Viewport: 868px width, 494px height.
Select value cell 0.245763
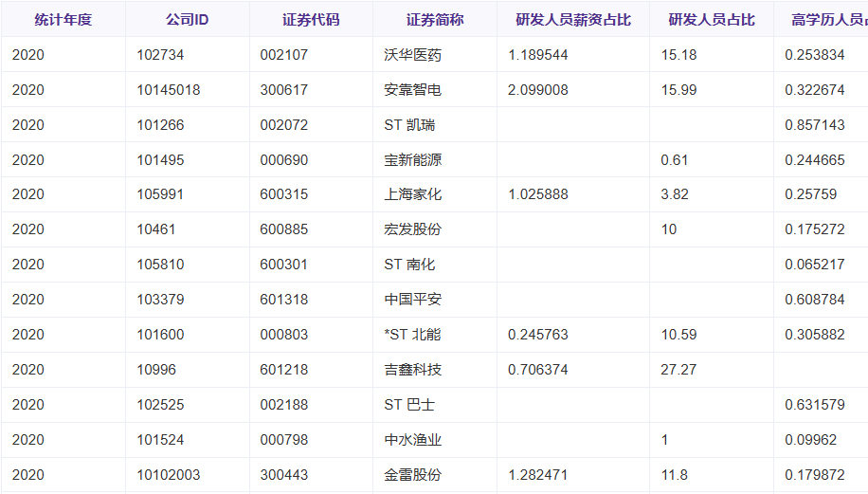pos(573,335)
